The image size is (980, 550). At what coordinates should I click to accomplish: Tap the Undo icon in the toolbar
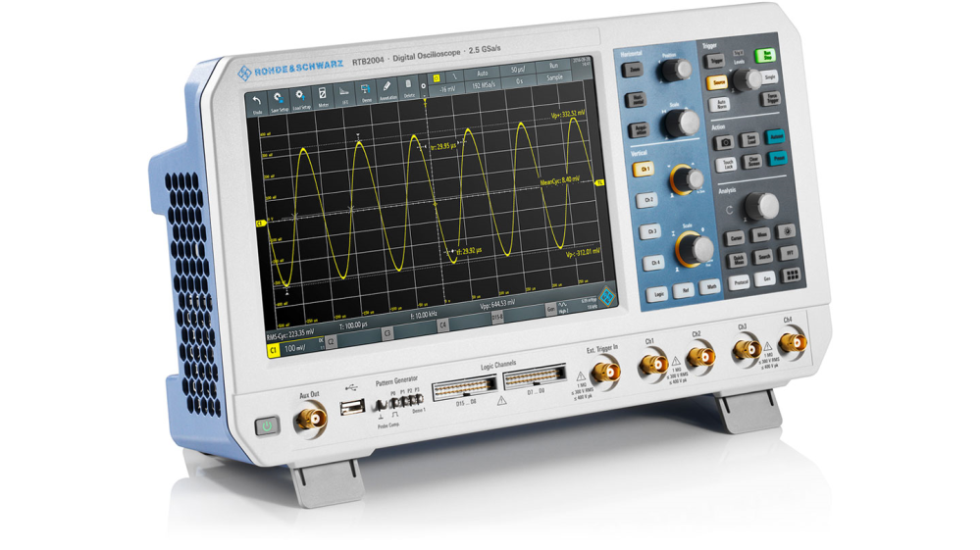[259, 102]
